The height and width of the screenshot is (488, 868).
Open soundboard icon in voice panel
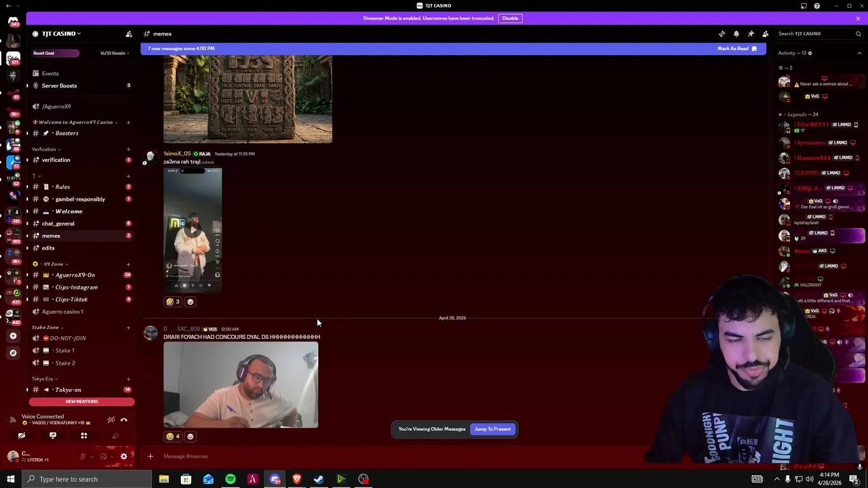115,436
